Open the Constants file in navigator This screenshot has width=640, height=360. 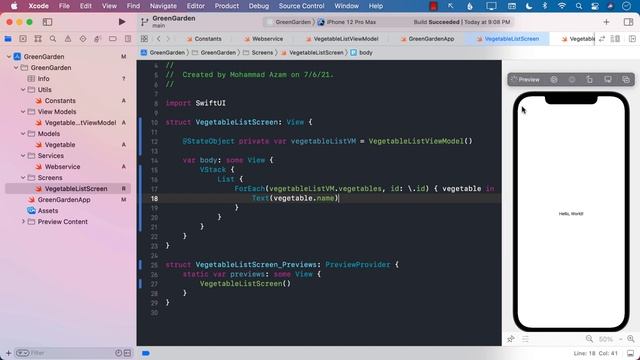pos(60,100)
